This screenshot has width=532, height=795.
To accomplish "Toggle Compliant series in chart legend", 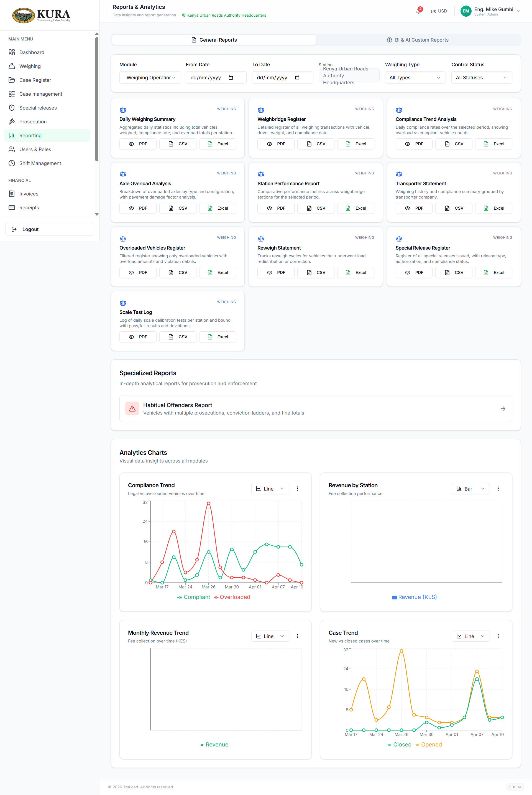I will coord(194,597).
